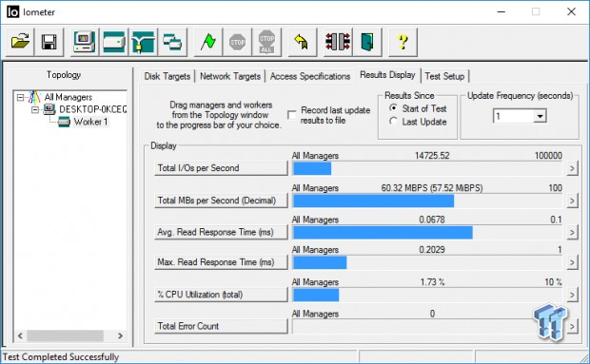Collapse the DESKTOP-0KCEQ tree node
The image size is (590, 364).
click(x=35, y=109)
